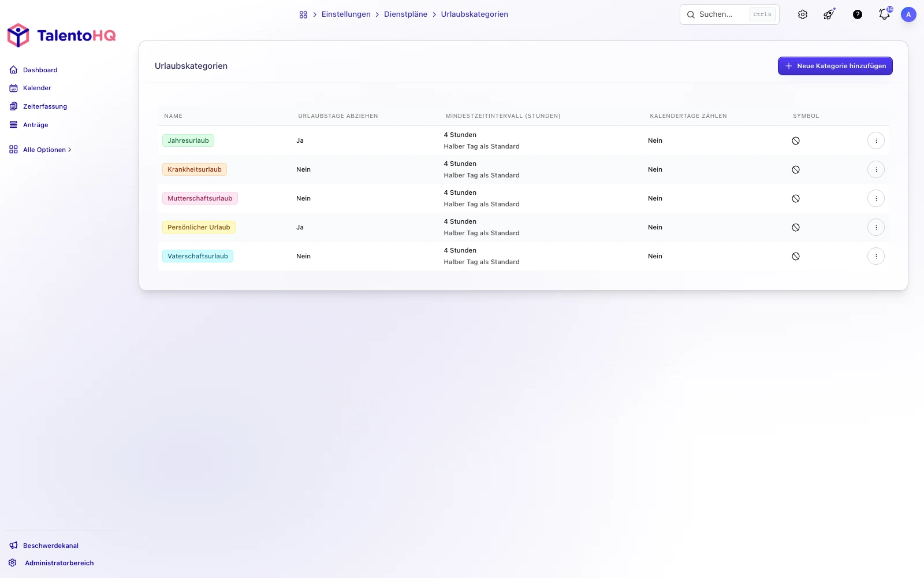The height and width of the screenshot is (578, 924).
Task: Open the actions menu for Mutterschaftsurlaub
Action: point(876,198)
